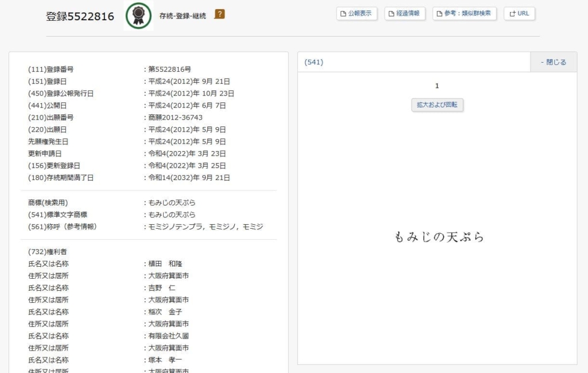This screenshot has width=588, height=373.
Task: Open the question mark status help icon
Action: [x=219, y=14]
